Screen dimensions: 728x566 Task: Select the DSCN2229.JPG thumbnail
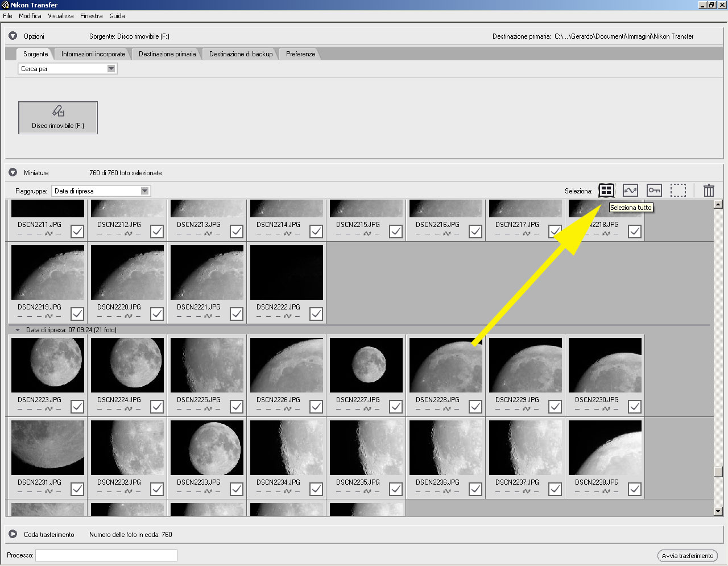[x=526, y=365]
